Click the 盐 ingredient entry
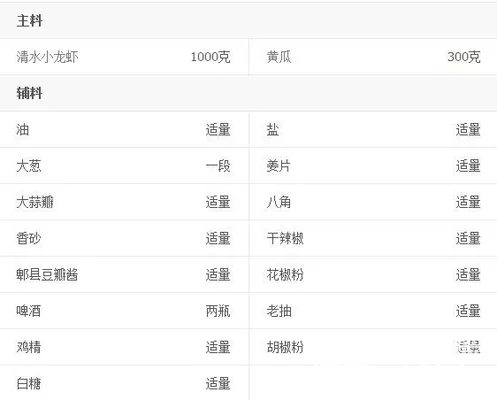The height and width of the screenshot is (400, 497). (x=272, y=129)
